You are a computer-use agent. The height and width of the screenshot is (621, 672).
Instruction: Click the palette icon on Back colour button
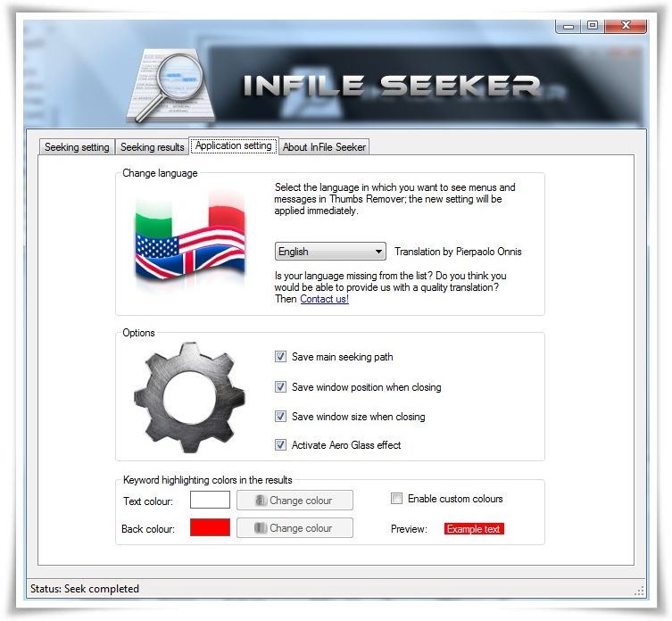tap(261, 528)
